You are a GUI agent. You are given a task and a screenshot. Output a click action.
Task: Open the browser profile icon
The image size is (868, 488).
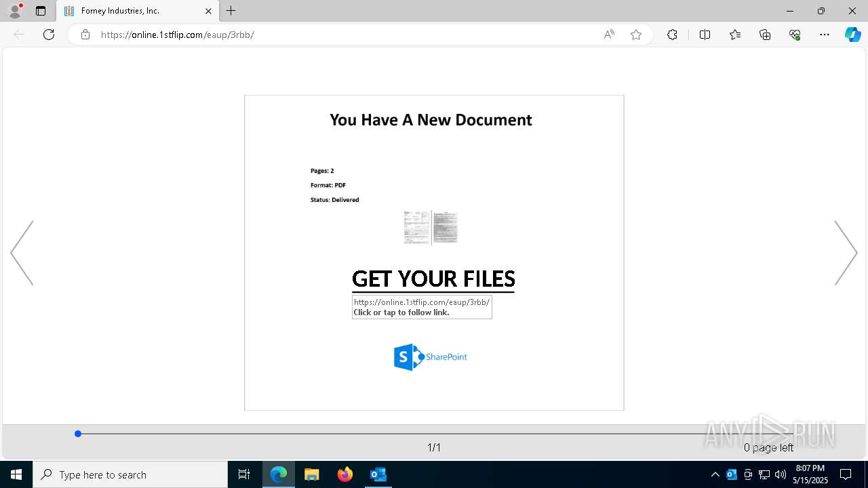(15, 11)
